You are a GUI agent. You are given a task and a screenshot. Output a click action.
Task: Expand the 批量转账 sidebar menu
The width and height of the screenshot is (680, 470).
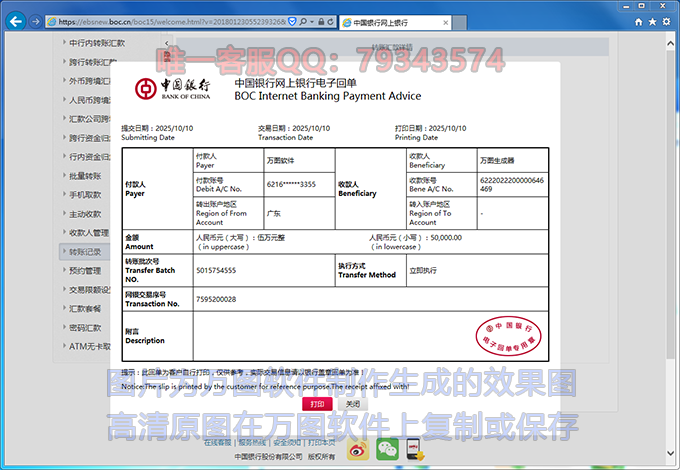point(85,175)
